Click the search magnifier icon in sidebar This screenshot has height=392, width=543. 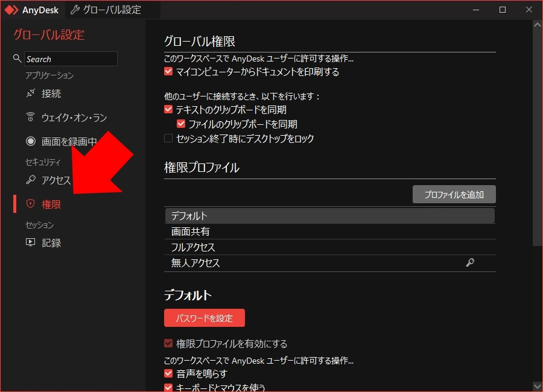[x=17, y=58]
